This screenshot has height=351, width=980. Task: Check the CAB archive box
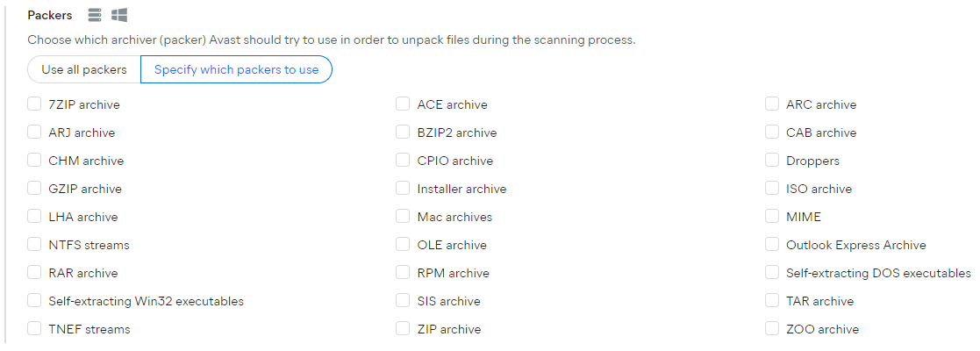tap(772, 132)
